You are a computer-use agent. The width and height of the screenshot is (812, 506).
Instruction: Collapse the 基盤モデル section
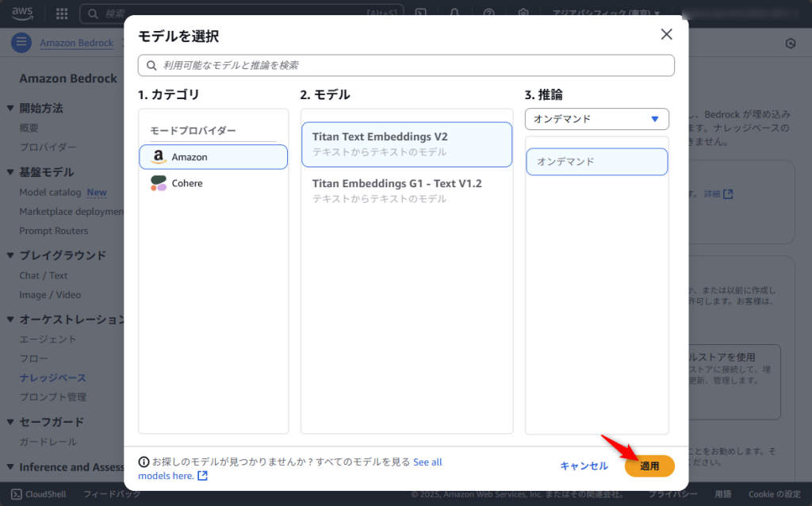[10, 172]
